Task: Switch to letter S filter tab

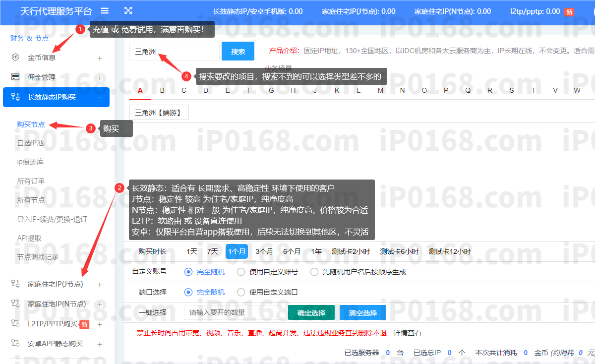Action: pyautogui.click(x=511, y=90)
